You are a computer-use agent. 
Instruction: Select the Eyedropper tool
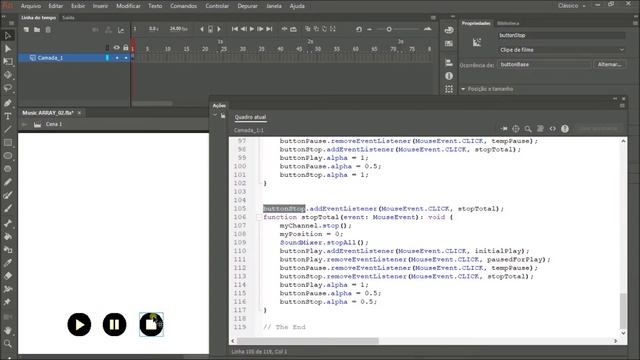[x=7, y=263]
